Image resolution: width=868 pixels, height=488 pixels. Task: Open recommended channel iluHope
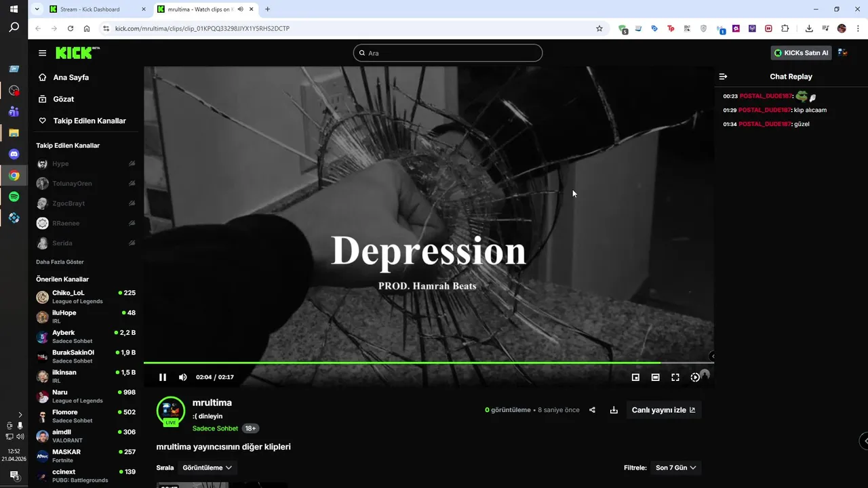pyautogui.click(x=86, y=317)
